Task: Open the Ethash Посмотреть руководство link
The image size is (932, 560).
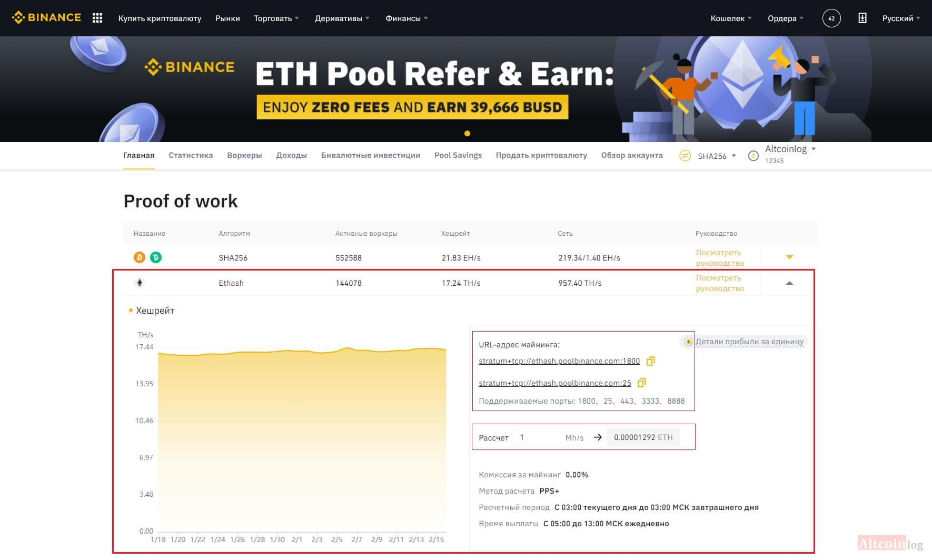Action: tap(720, 283)
